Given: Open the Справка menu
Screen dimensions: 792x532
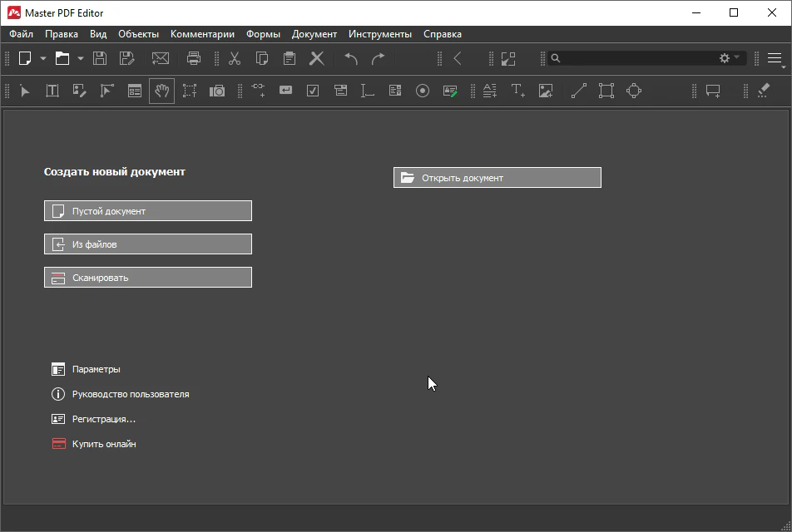Looking at the screenshot, I should (x=443, y=34).
